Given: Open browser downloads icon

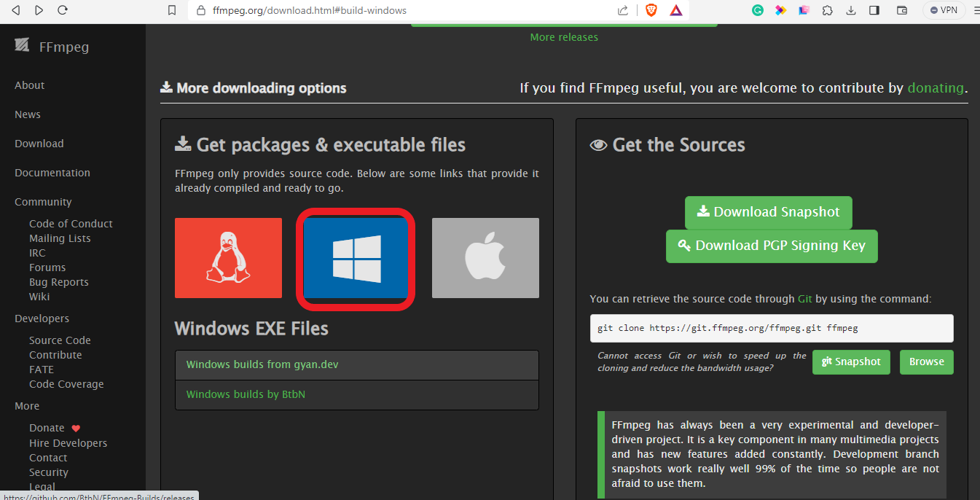Looking at the screenshot, I should (x=851, y=10).
